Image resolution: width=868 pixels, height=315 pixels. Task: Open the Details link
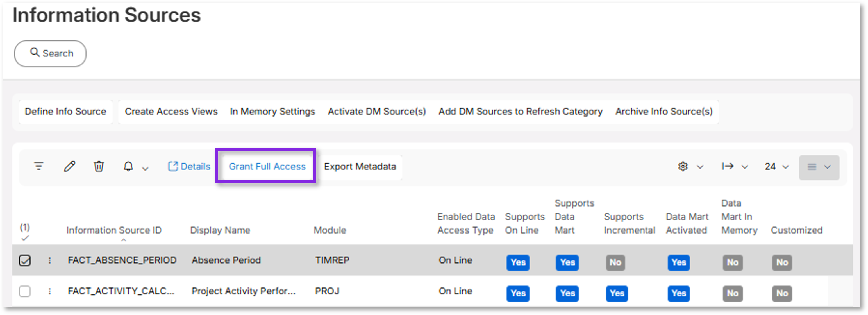(189, 166)
